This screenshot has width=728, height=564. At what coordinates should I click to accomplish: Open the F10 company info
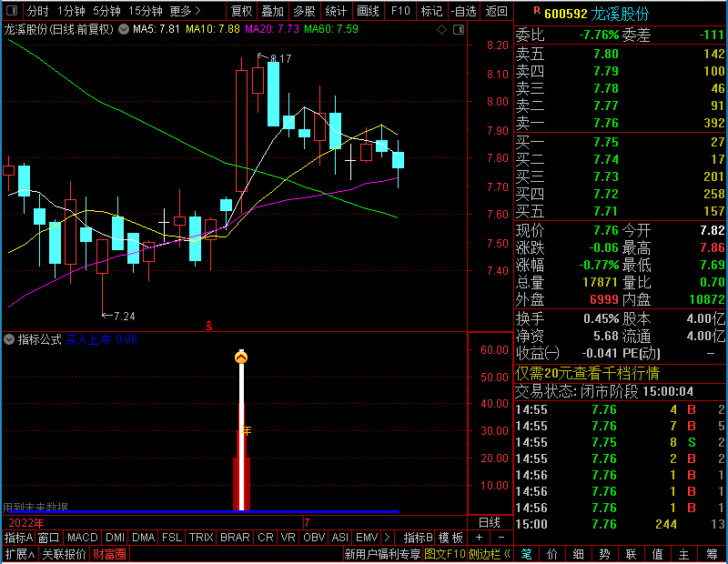[400, 11]
